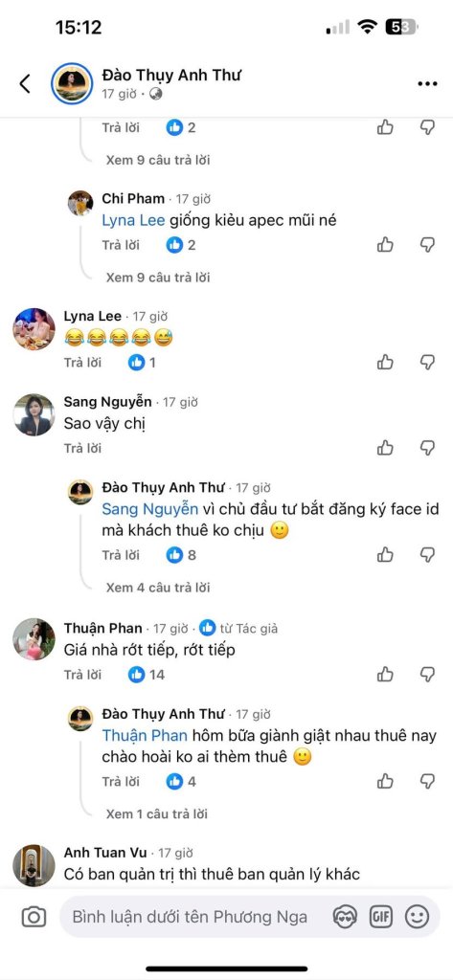Expand "Xem 1 câu trả lời" thread
Viewport: 453px width, 980px height.
pos(156,813)
